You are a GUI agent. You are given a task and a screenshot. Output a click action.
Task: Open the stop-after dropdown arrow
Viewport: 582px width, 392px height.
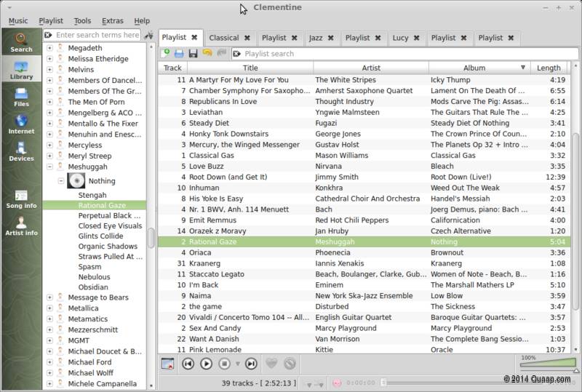pyautogui.click(x=238, y=364)
